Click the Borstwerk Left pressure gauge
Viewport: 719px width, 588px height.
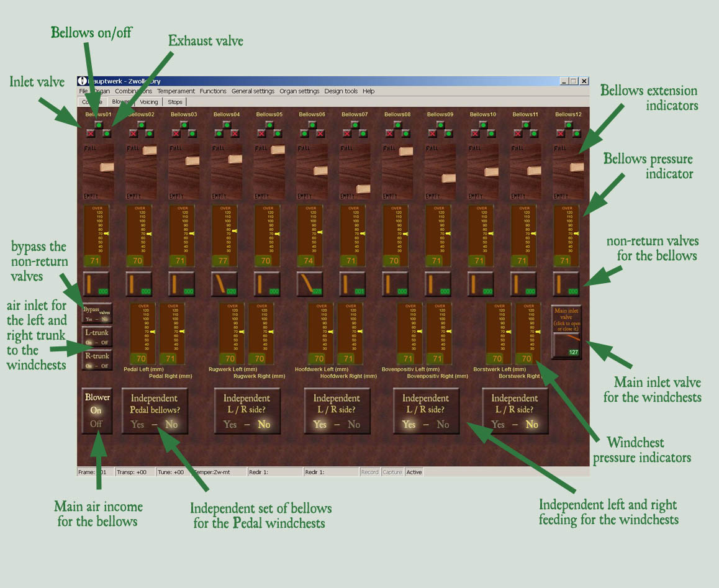pos(499,333)
